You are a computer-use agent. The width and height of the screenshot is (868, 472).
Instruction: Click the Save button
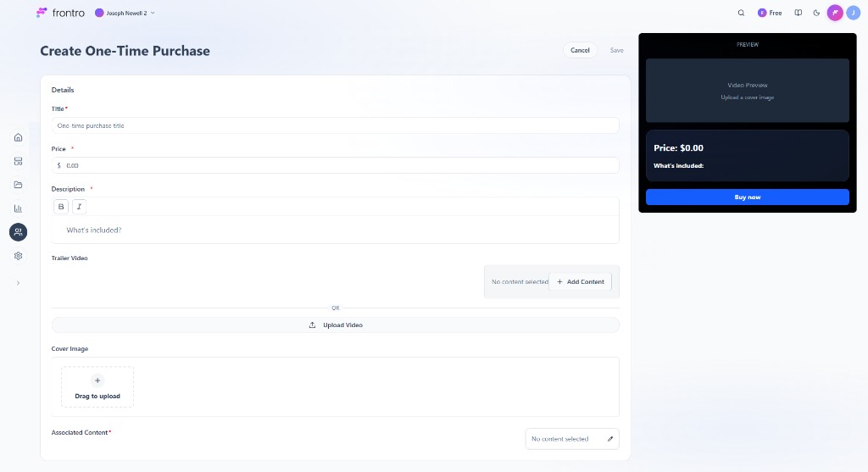pyautogui.click(x=617, y=50)
